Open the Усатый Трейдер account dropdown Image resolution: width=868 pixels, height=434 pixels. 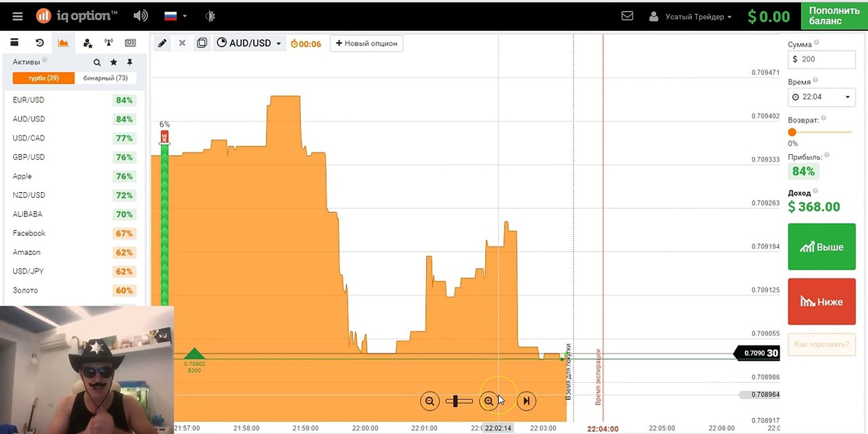pos(690,17)
